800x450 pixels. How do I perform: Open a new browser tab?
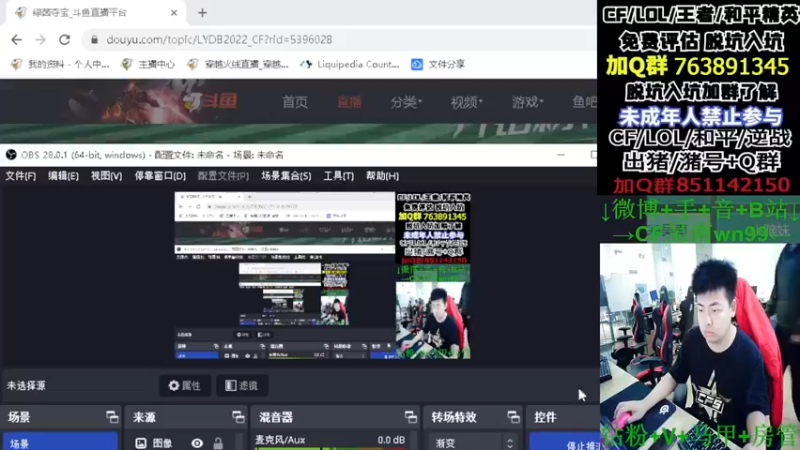pyautogui.click(x=203, y=13)
